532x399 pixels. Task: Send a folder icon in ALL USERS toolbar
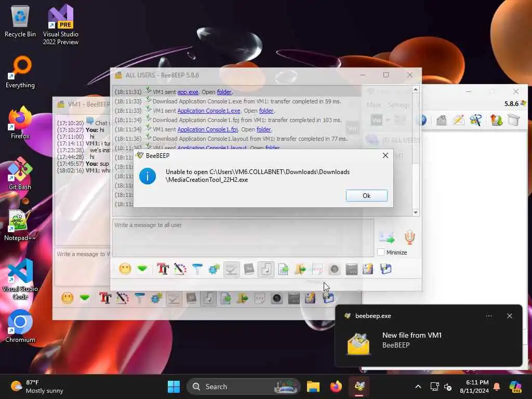pos(300,269)
